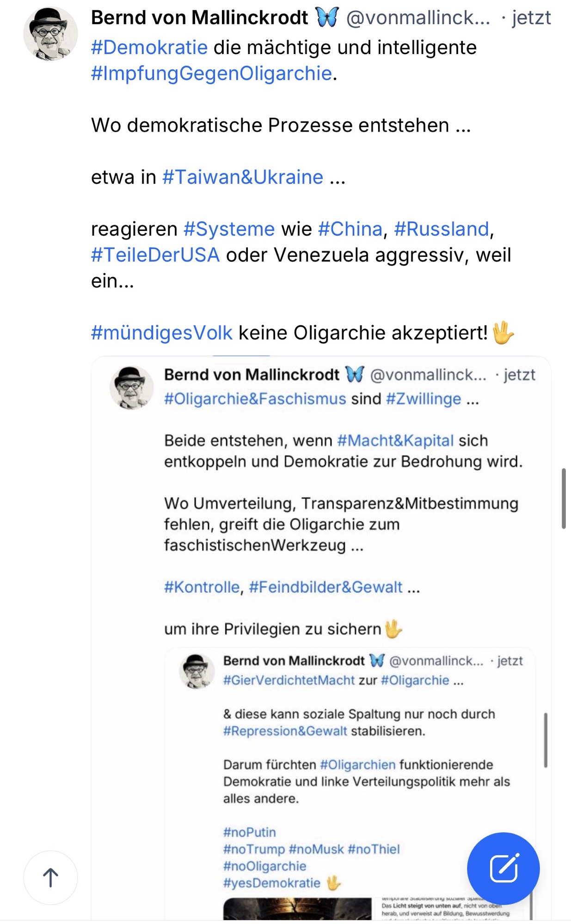Tap butterfly icon beside top author name
571x924 pixels.
tap(327, 18)
